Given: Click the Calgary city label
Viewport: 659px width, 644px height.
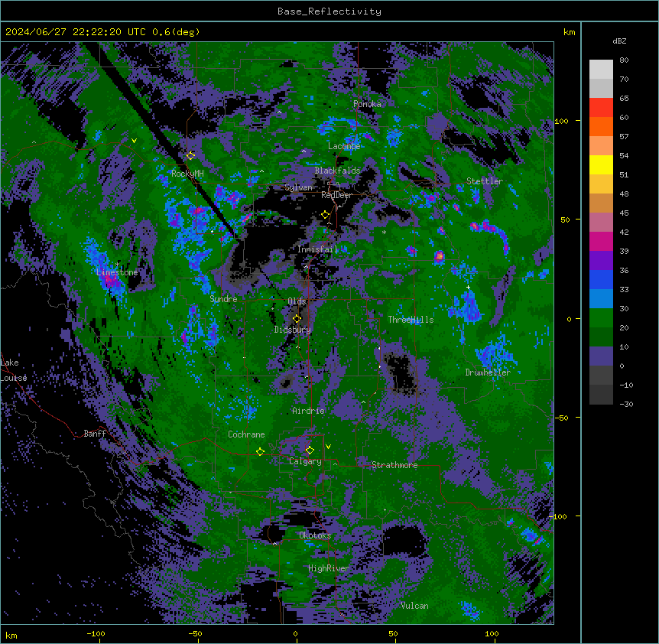Looking at the screenshot, I should [x=305, y=461].
